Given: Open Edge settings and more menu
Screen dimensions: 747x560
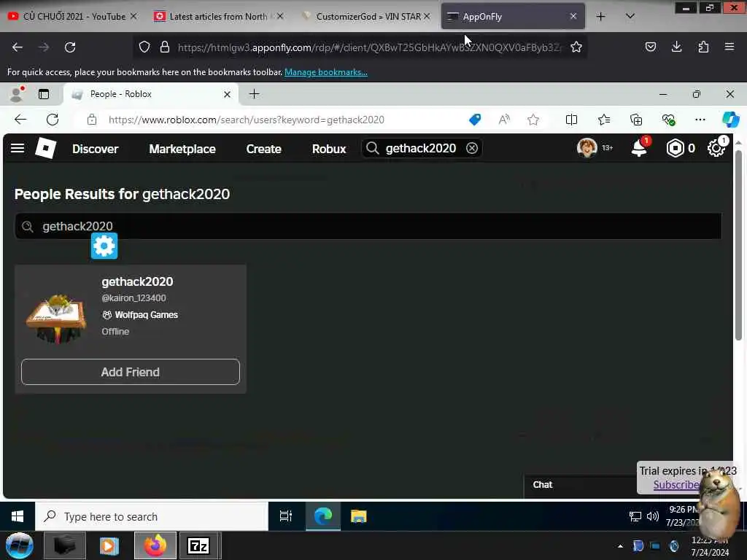Looking at the screenshot, I should tap(700, 120).
